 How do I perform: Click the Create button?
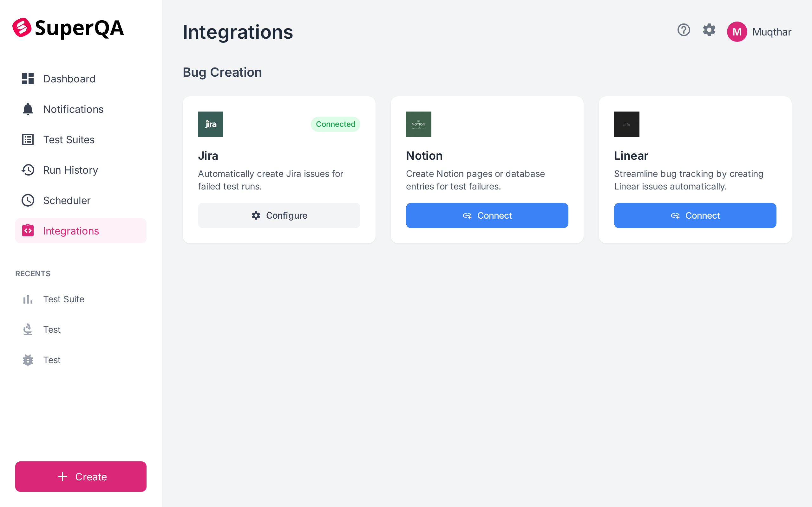(81, 477)
